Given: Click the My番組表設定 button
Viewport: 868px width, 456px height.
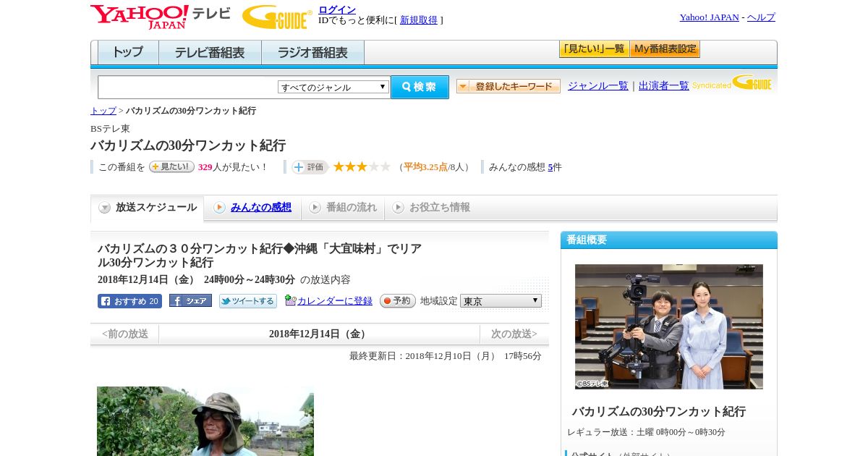Looking at the screenshot, I should click(x=665, y=49).
